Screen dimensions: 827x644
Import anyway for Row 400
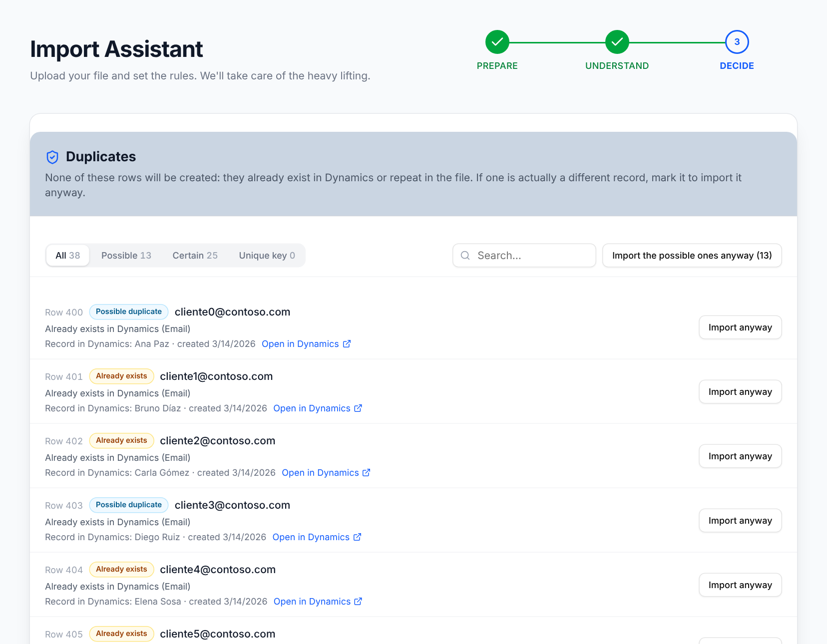[x=740, y=327]
